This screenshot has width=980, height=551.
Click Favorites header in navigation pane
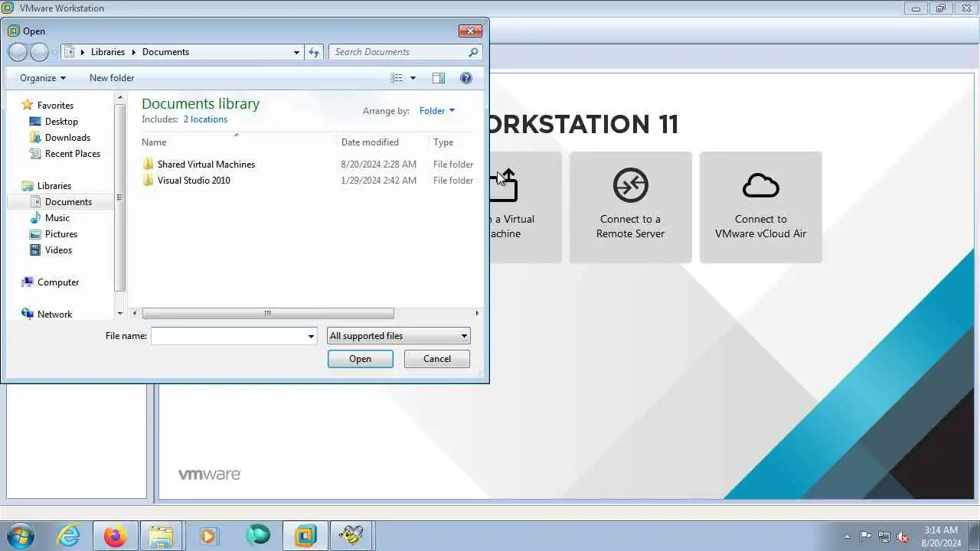click(55, 106)
